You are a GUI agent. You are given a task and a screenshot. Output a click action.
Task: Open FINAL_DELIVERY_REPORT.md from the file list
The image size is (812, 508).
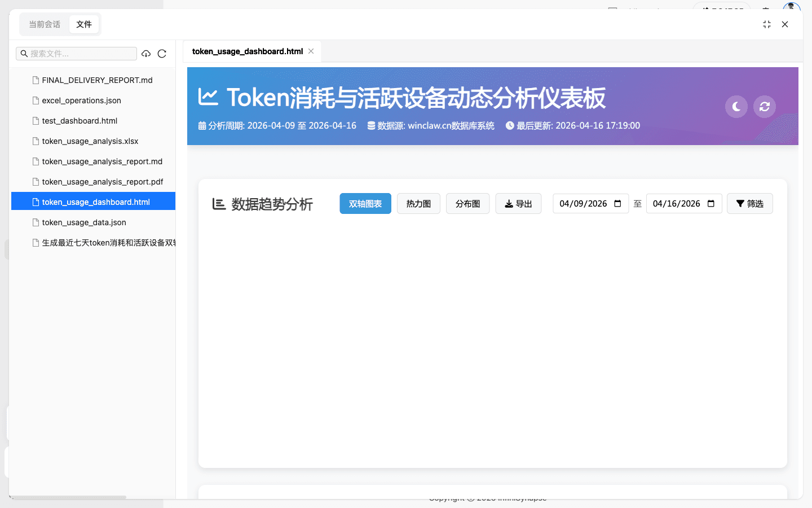pyautogui.click(x=97, y=80)
